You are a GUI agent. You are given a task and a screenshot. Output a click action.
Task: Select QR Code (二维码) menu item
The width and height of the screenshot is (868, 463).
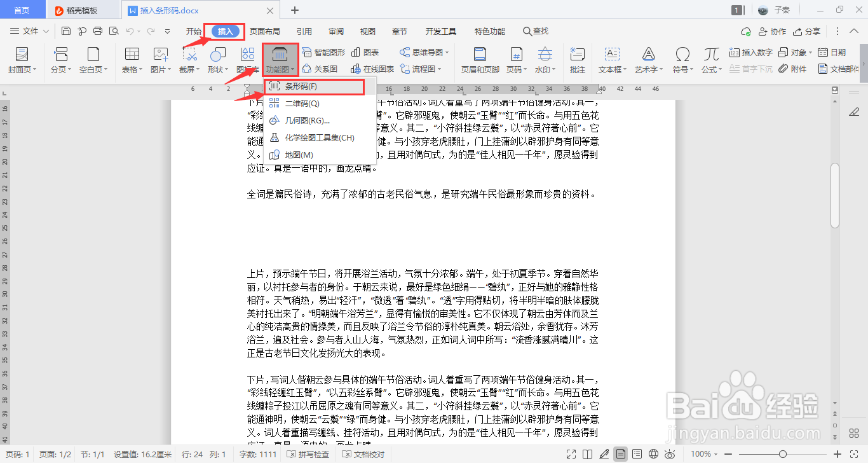[x=320, y=103]
